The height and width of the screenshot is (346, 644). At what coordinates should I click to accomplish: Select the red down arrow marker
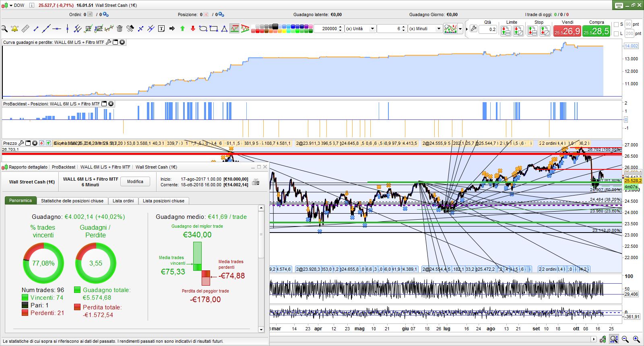pyautogui.click(x=193, y=29)
